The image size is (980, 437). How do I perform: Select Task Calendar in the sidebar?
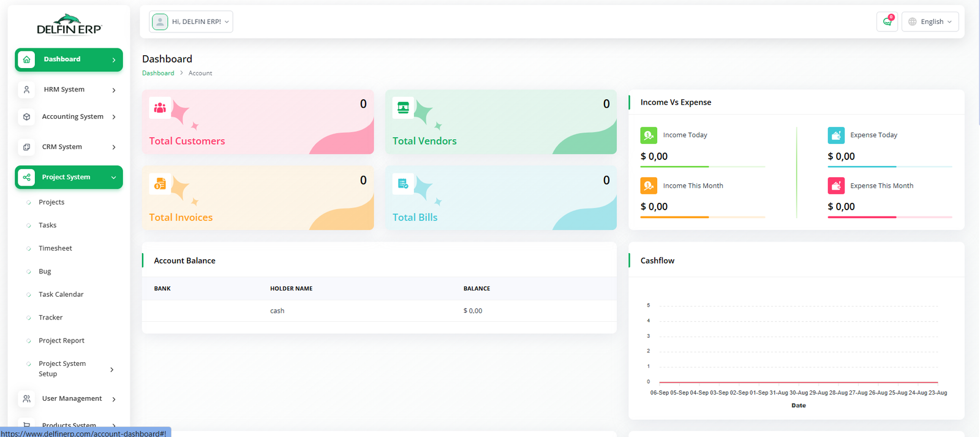[x=61, y=294]
